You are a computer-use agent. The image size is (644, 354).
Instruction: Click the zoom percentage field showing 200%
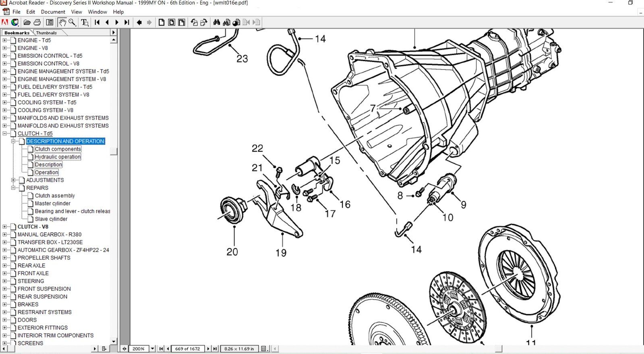[139, 349]
